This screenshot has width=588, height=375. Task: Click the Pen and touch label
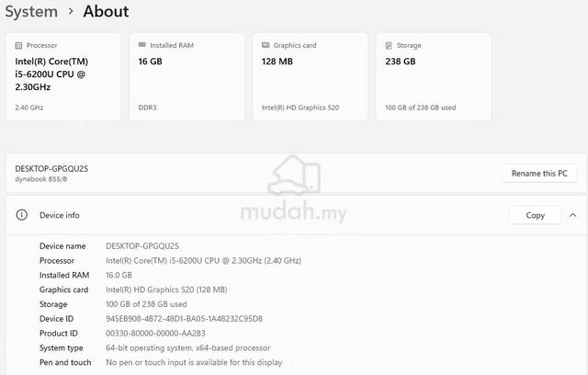(65, 363)
